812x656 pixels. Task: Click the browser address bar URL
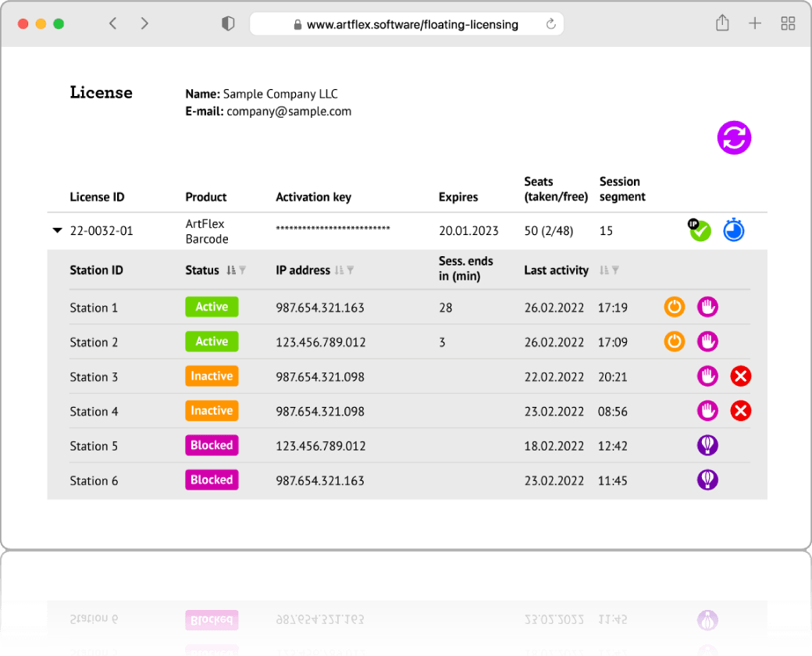tap(411, 24)
